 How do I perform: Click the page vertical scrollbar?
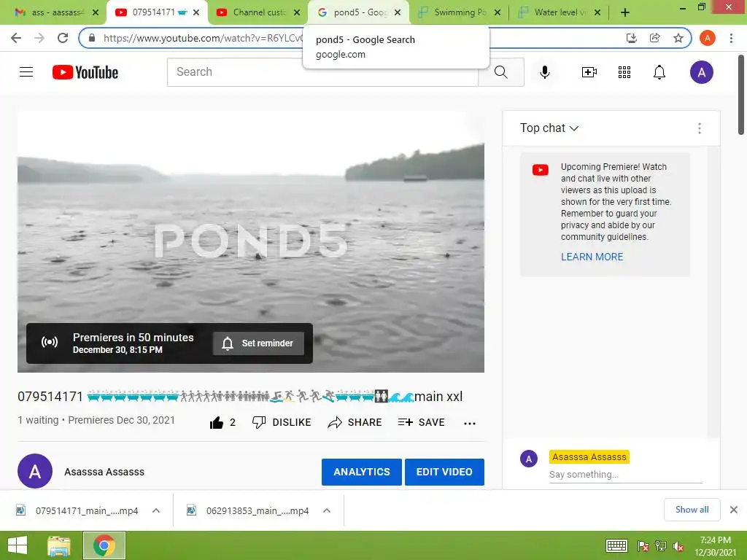[741, 96]
